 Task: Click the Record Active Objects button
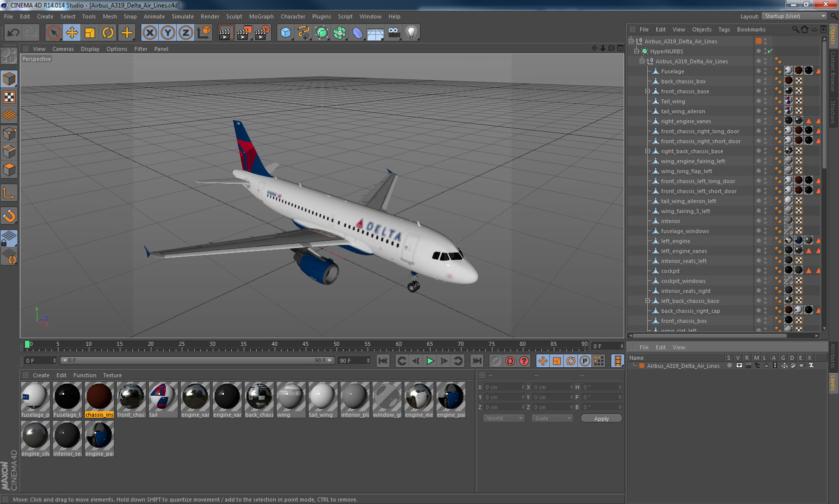pos(495,361)
